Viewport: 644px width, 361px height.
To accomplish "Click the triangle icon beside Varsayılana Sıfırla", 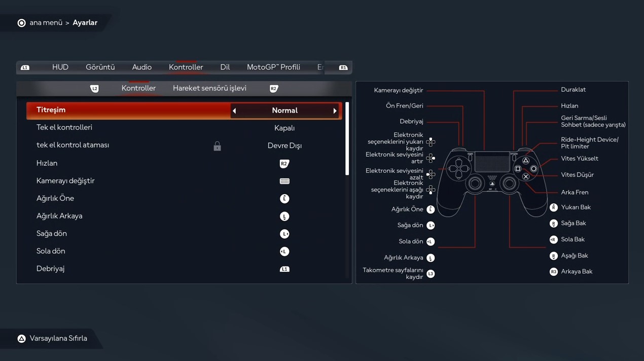I will (21, 339).
